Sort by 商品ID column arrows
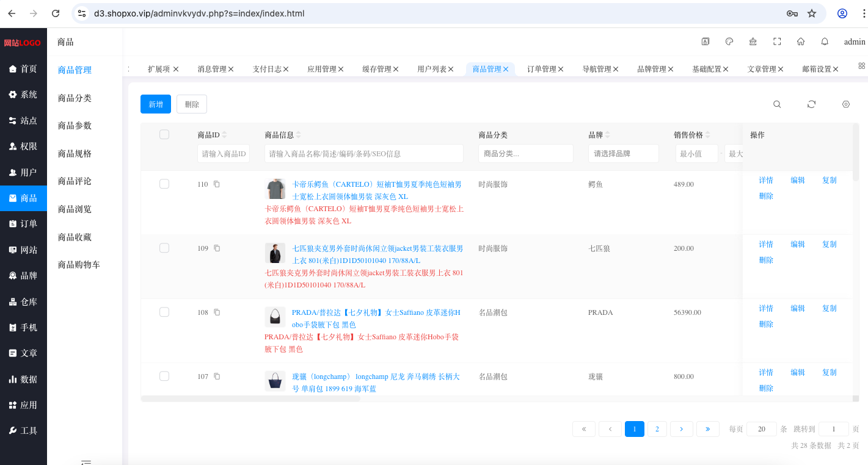Viewport: 868px width, 465px height. pyautogui.click(x=224, y=135)
